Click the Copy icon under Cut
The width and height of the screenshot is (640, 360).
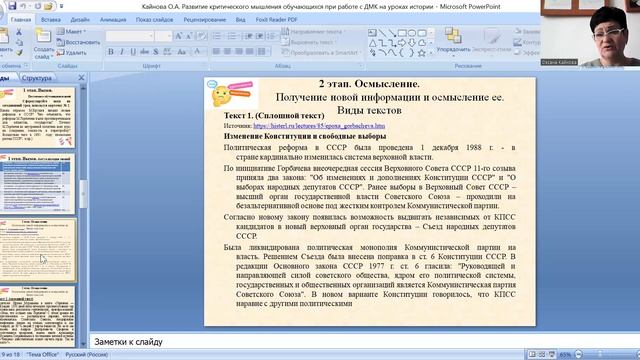click(x=19, y=42)
